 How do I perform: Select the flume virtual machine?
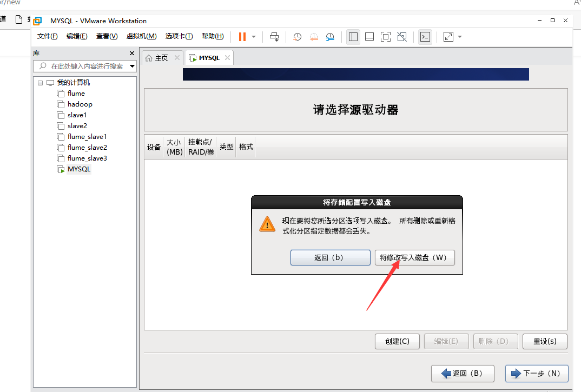click(76, 94)
